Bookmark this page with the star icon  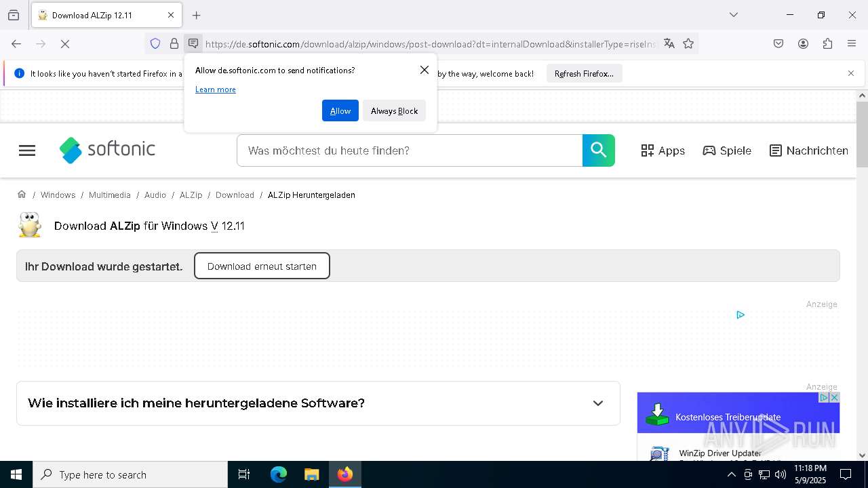[688, 44]
